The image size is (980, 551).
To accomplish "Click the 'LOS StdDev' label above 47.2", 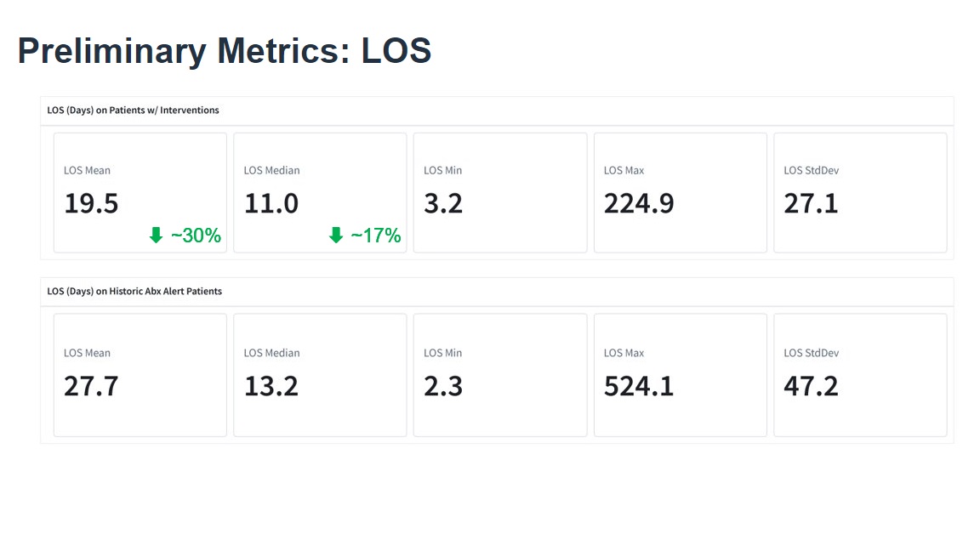I will click(x=810, y=353).
